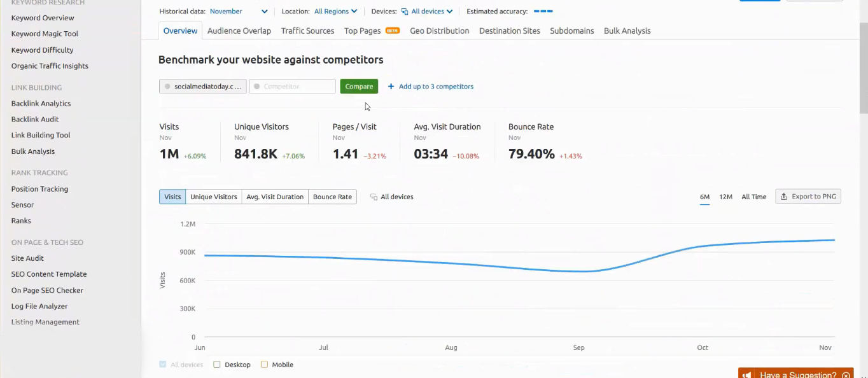Toggle the All devices checkbox below chart
The height and width of the screenshot is (378, 868).
(163, 365)
